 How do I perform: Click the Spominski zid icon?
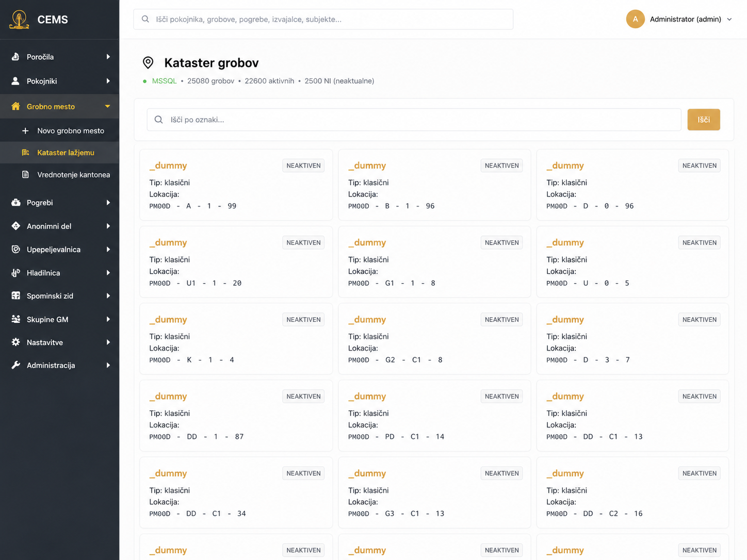(15, 296)
